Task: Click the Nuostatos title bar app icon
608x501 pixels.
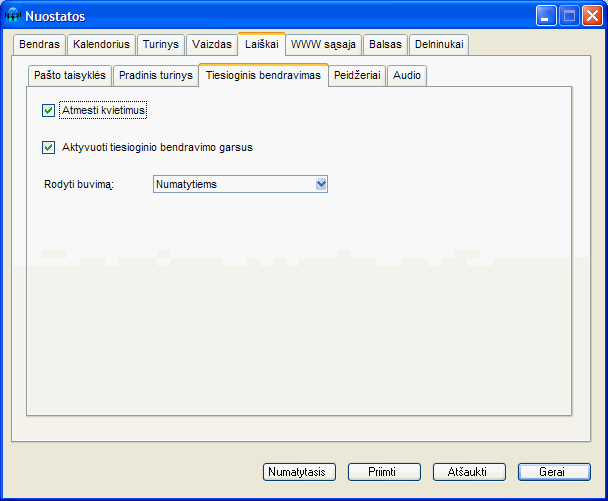Action: point(14,16)
